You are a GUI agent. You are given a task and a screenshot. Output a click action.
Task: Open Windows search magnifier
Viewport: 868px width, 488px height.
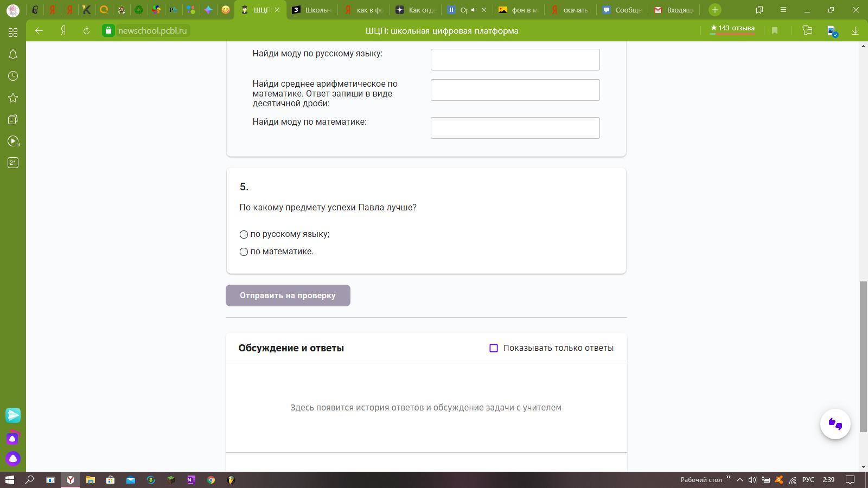[x=30, y=480]
